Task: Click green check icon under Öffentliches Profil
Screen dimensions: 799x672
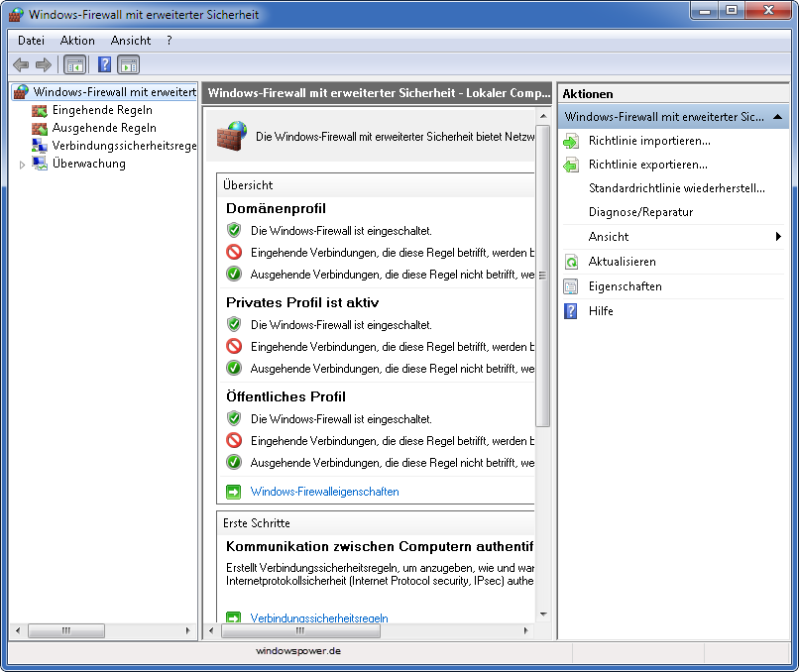Action: [234, 462]
